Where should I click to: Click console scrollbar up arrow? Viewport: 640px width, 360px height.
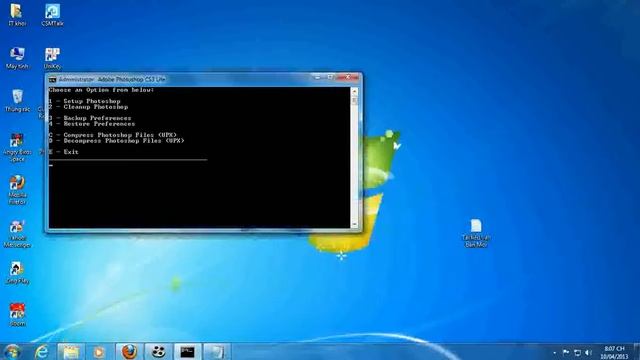click(354, 91)
